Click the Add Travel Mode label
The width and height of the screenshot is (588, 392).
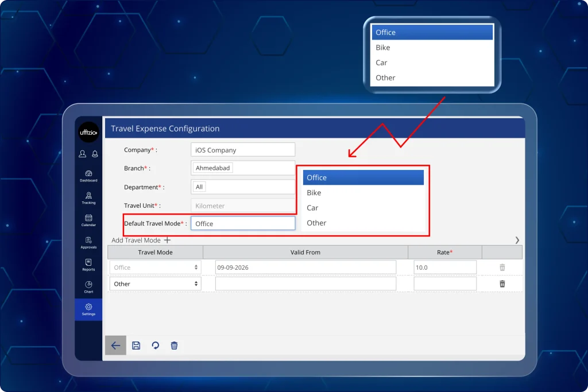(x=136, y=240)
